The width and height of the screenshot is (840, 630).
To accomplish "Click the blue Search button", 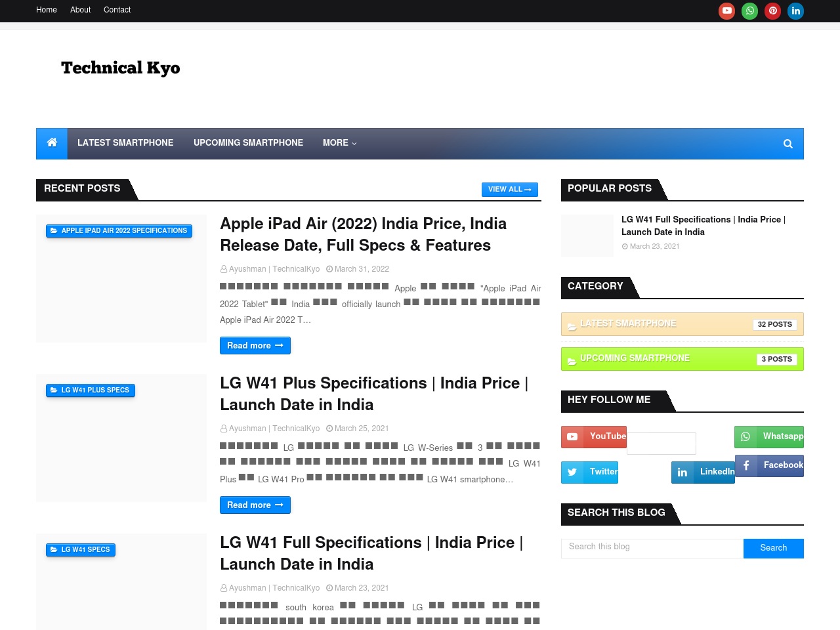I will click(774, 548).
